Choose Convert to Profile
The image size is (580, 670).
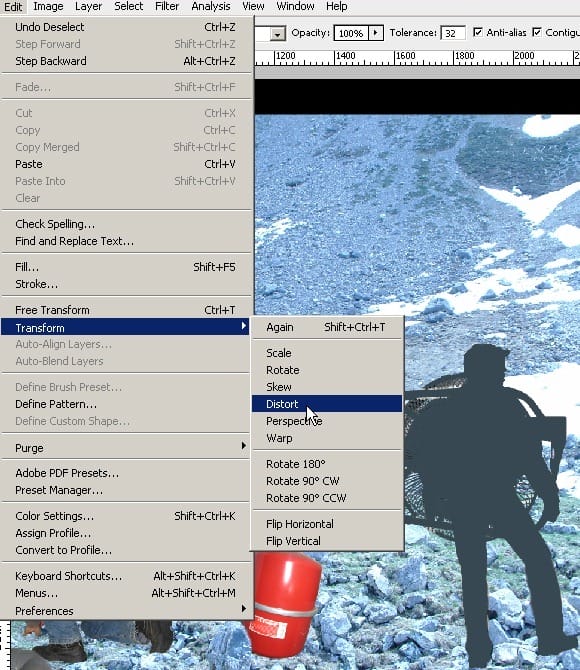(x=125, y=550)
